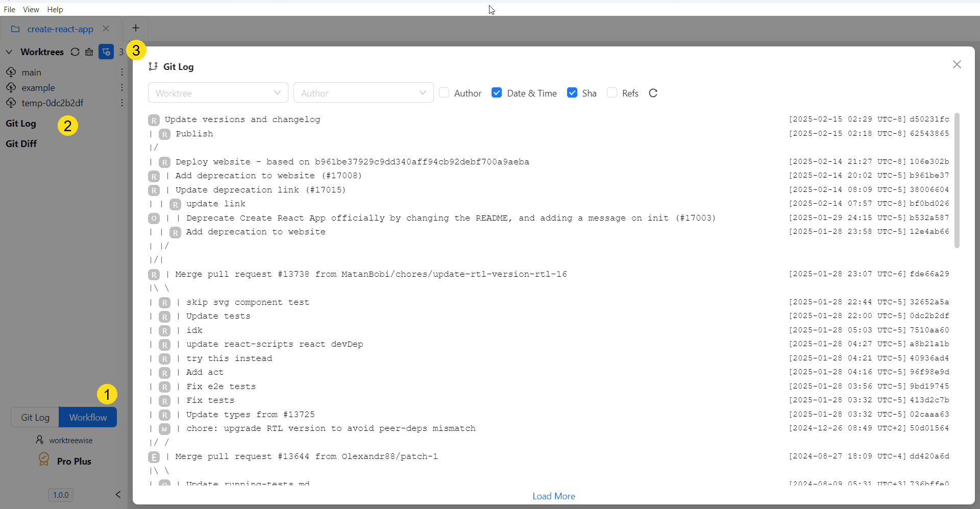Viewport: 980px width, 509px height.
Task: Open the three-dot menu for temp-0dc2b2df worktree
Action: [121, 103]
